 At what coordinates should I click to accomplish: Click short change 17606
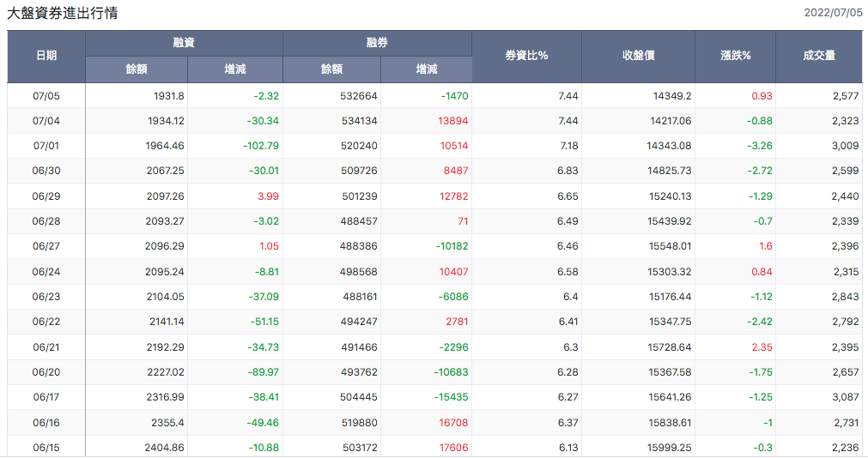tap(453, 448)
